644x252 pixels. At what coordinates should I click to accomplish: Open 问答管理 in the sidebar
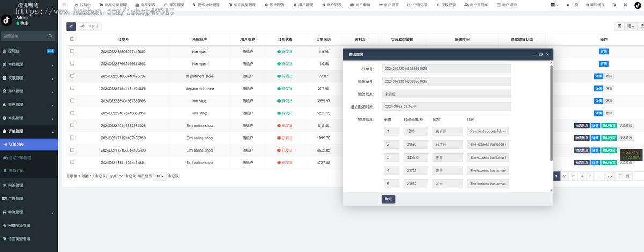[x=29, y=185]
